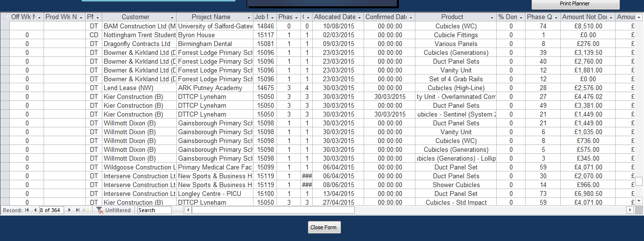This screenshot has height=241, width=644.
Task: Select the Wildgoose Construction customer cell
Action: tap(139, 168)
